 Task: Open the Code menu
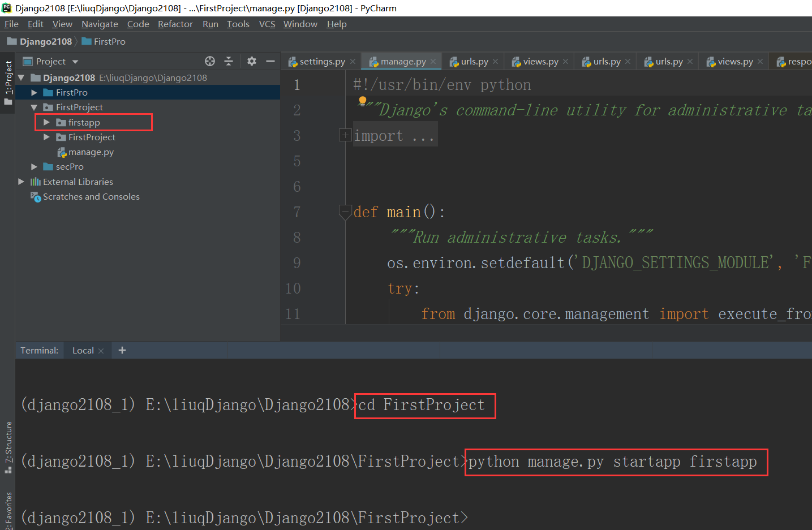(138, 24)
